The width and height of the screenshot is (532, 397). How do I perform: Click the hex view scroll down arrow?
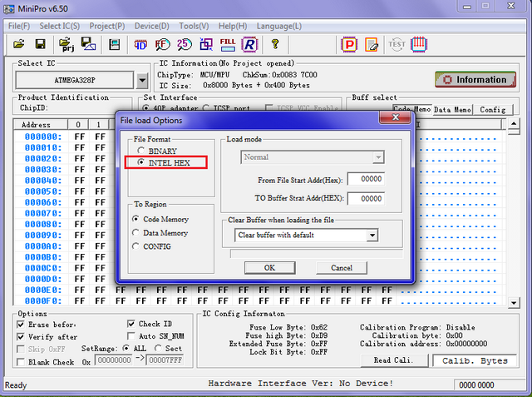tap(514, 303)
